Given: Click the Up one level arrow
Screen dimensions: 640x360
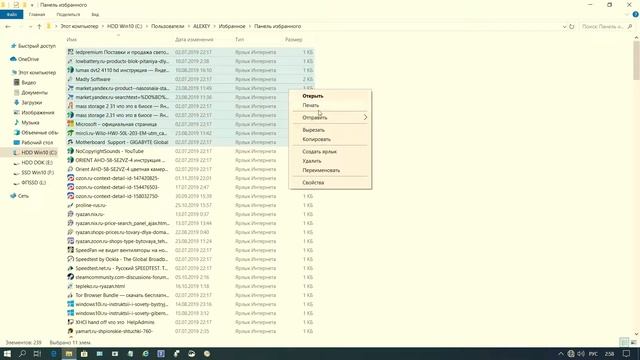Looking at the screenshot, I should tap(39, 27).
